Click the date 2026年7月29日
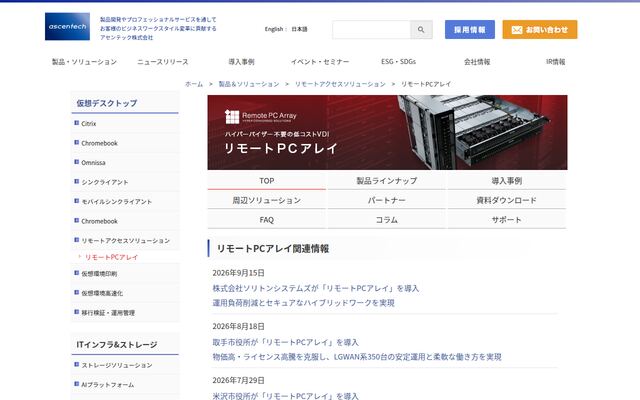 (x=238, y=380)
